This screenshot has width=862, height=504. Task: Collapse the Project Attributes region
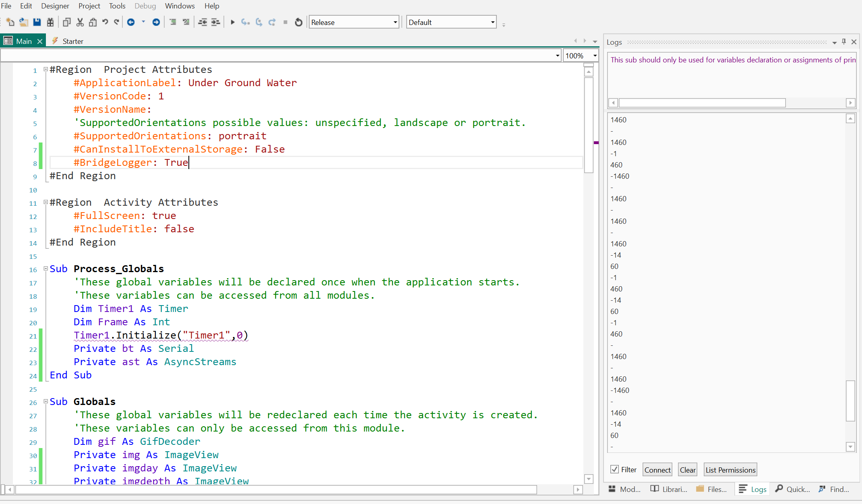[46, 69]
